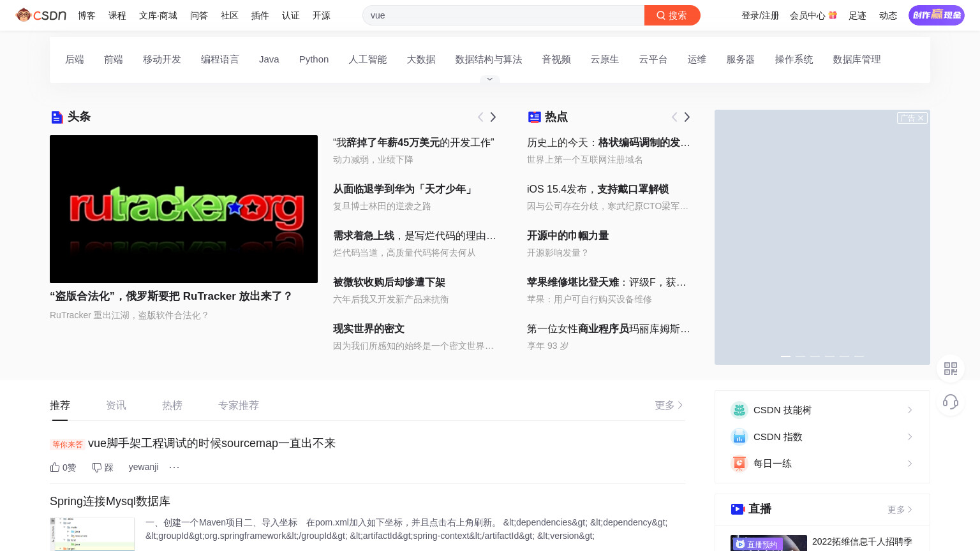Viewport: 980px width, 551px height.
Task: Open the 问答 top menu
Action: [199, 15]
